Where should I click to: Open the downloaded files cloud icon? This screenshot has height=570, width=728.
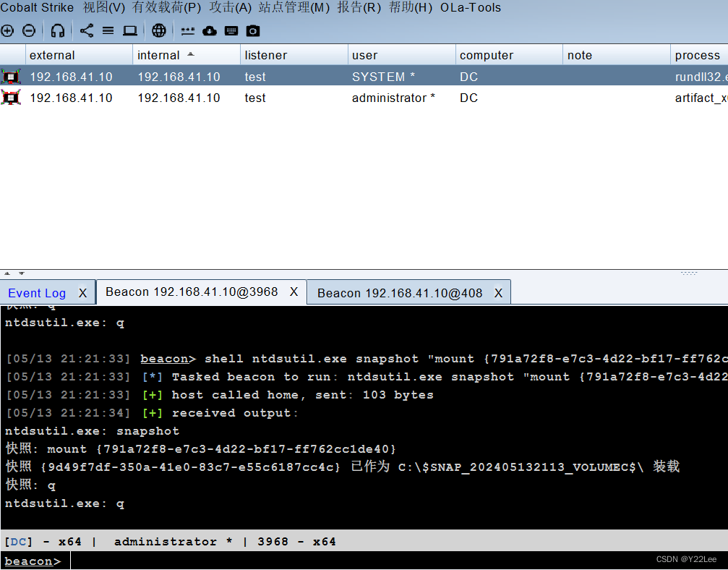point(210,30)
